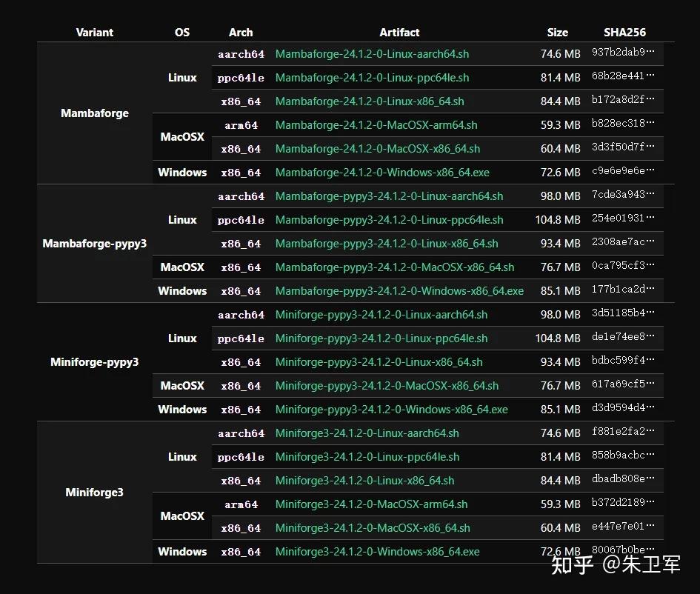Open the Mambaforge Linux ppc64le installer link
The width and height of the screenshot is (700, 594).
point(372,78)
